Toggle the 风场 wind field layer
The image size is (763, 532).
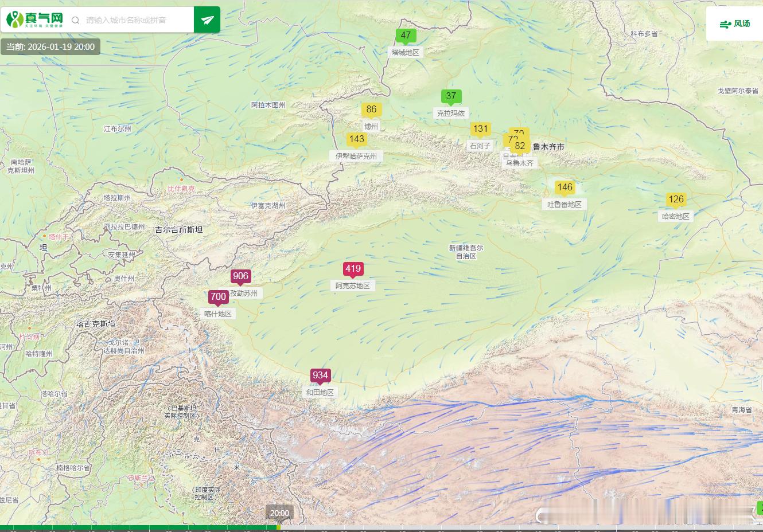coord(735,24)
